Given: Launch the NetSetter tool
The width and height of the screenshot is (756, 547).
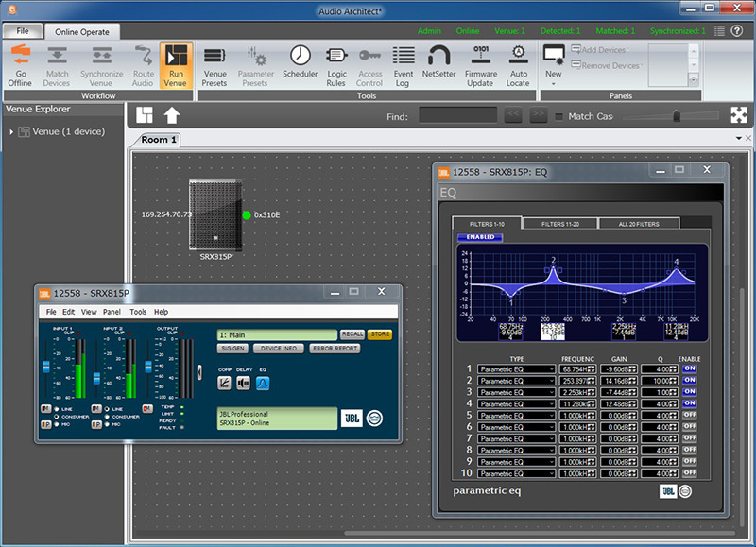Looking at the screenshot, I should (x=438, y=61).
